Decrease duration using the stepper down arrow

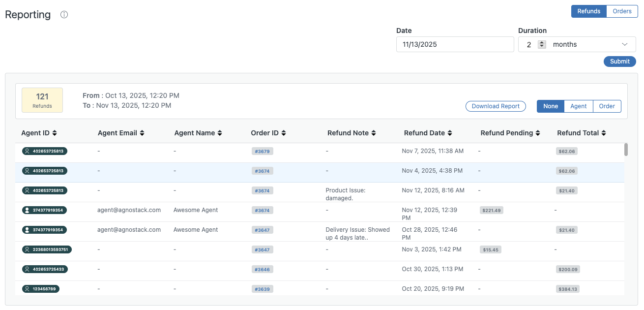(x=542, y=46)
